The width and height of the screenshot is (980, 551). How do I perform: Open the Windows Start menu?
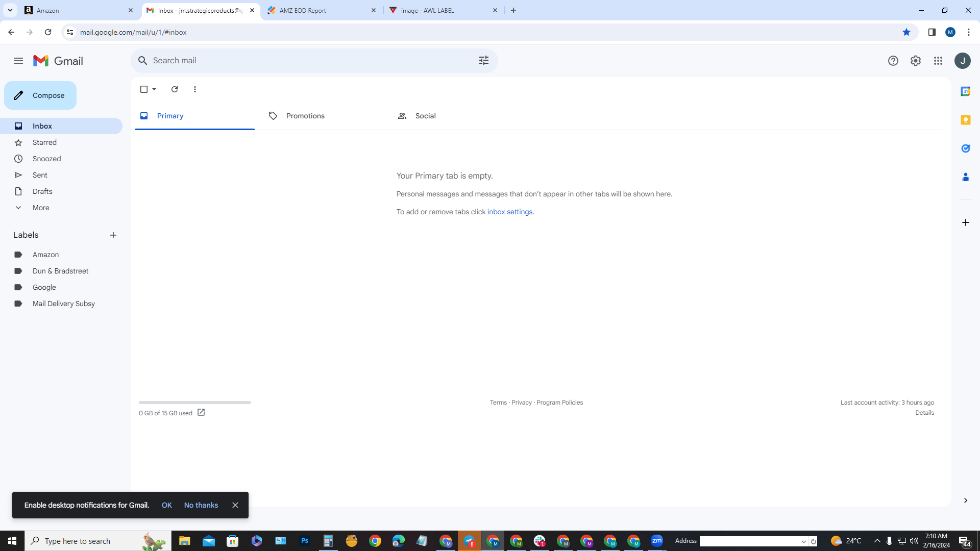click(x=12, y=541)
